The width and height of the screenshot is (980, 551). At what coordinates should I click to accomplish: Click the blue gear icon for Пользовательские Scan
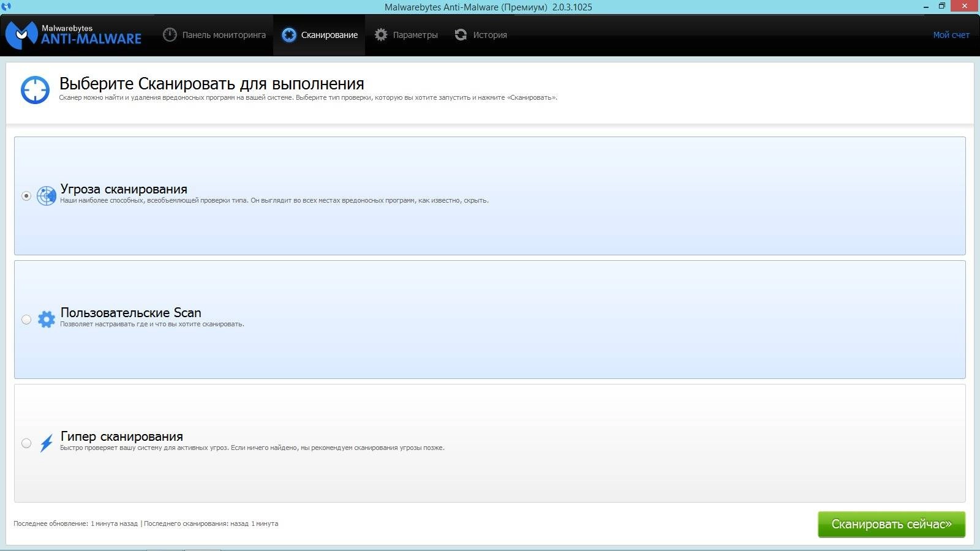[x=47, y=319]
